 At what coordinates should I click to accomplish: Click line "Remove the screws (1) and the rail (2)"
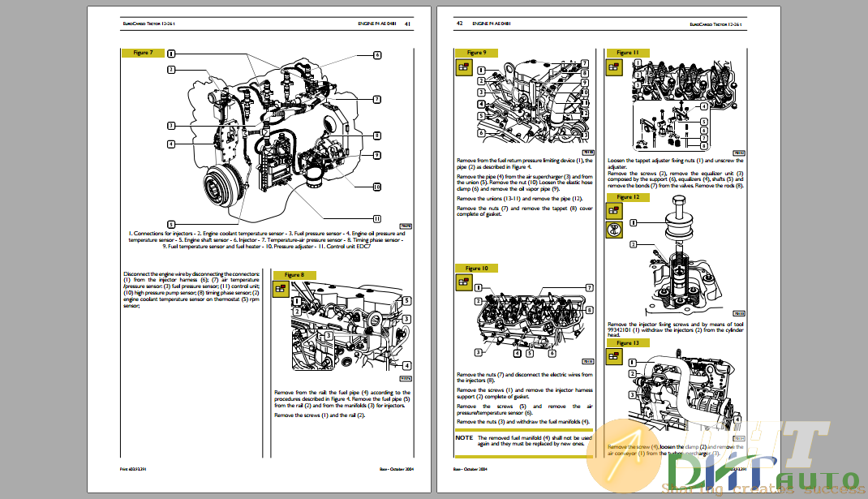pyautogui.click(x=320, y=415)
